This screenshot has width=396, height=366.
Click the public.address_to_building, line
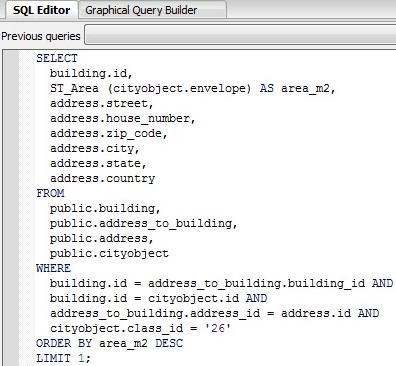(144, 223)
